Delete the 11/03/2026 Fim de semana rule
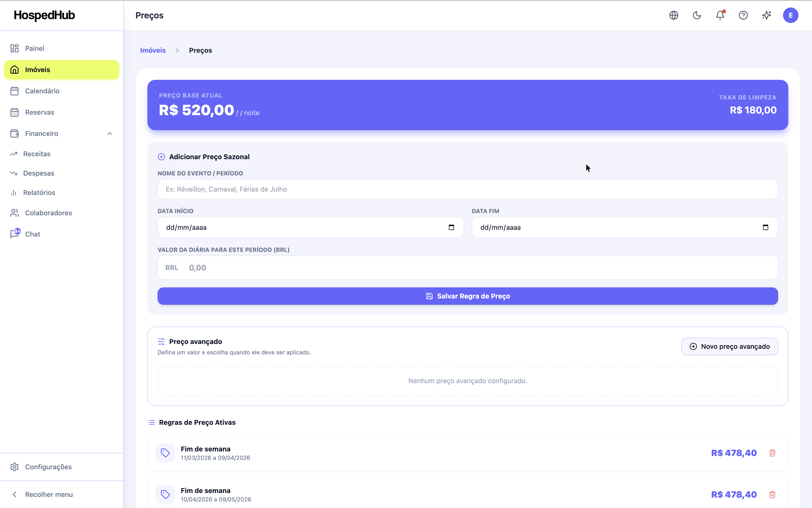Viewport: 812px width, 508px height. [772, 453]
